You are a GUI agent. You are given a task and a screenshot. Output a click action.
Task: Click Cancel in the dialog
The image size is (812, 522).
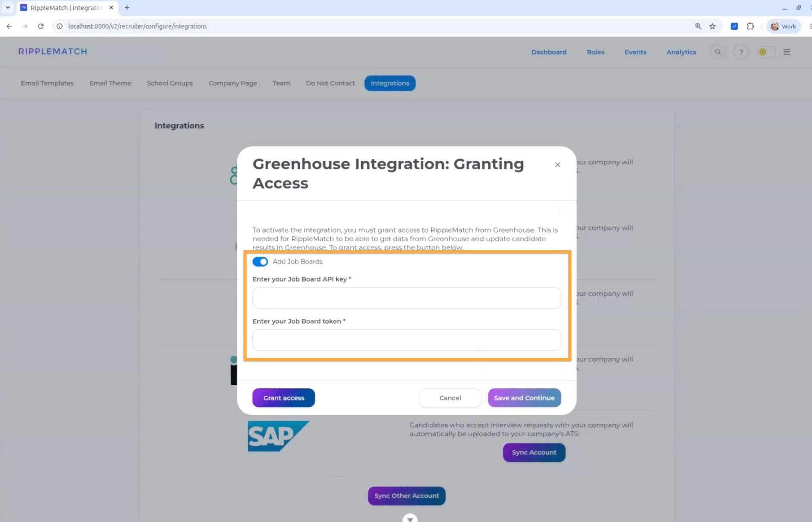coord(450,398)
